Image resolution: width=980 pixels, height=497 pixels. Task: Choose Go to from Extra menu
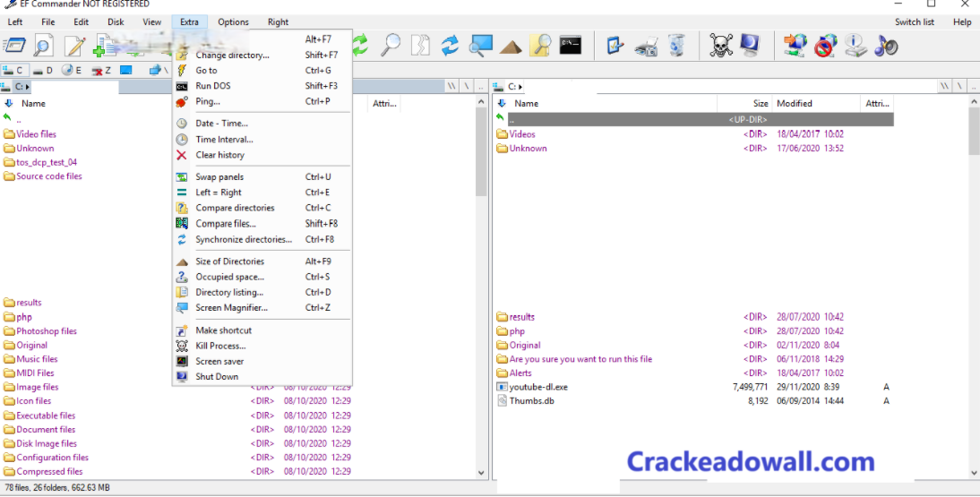point(262,71)
